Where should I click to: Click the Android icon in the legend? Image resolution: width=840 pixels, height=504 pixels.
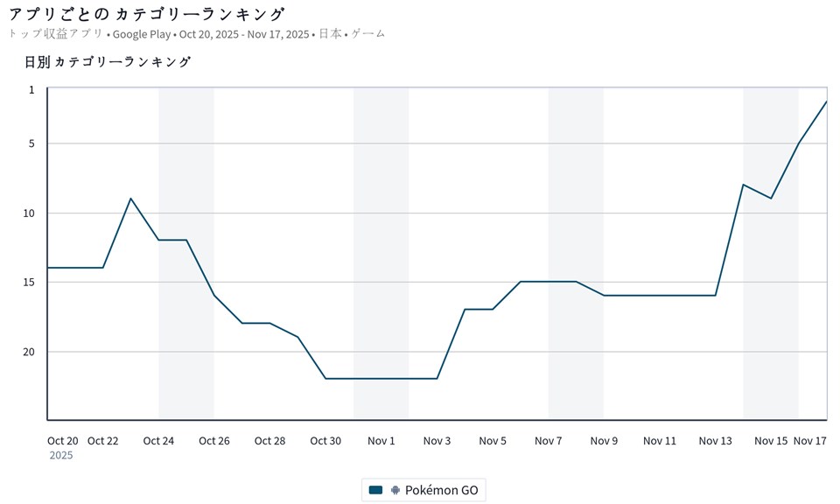tap(395, 490)
